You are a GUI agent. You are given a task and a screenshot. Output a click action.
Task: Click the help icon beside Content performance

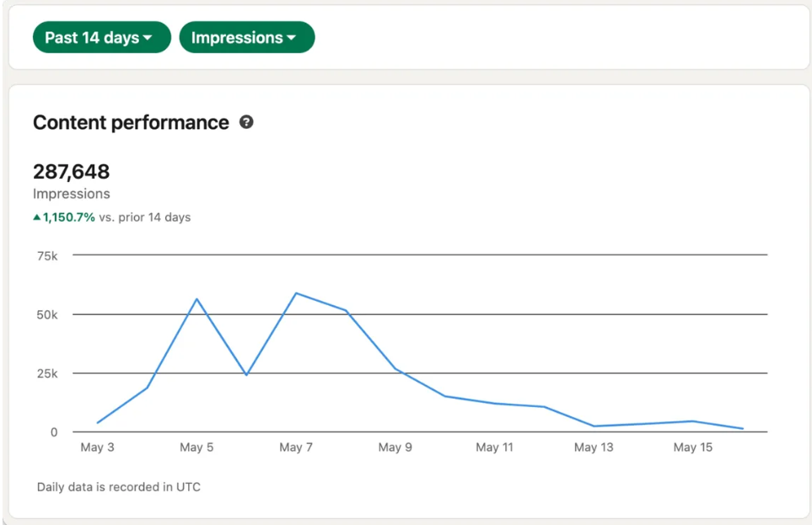[246, 122]
